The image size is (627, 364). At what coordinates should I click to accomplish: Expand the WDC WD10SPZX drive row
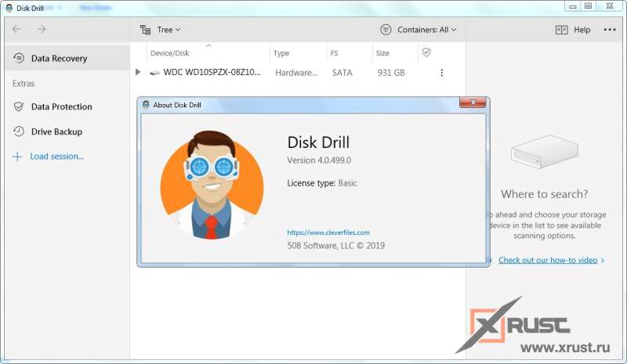click(138, 73)
